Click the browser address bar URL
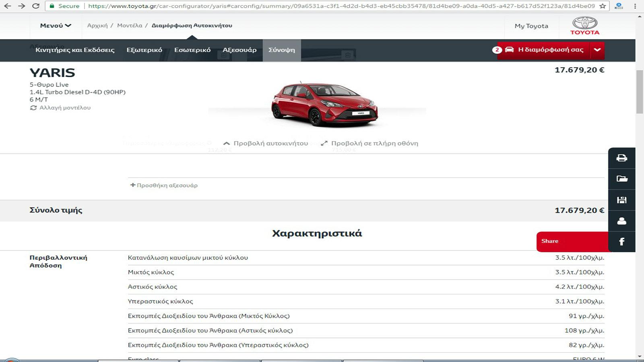 (x=341, y=6)
